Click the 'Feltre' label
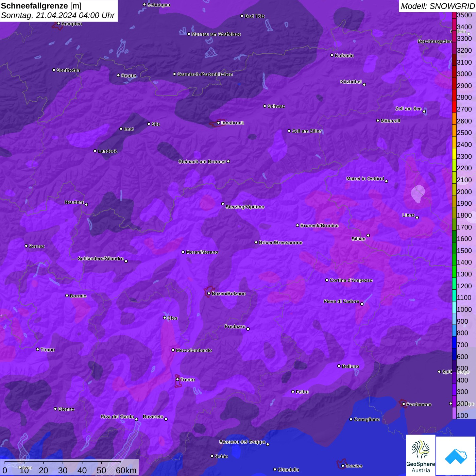The image size is (476, 476). point(302,392)
